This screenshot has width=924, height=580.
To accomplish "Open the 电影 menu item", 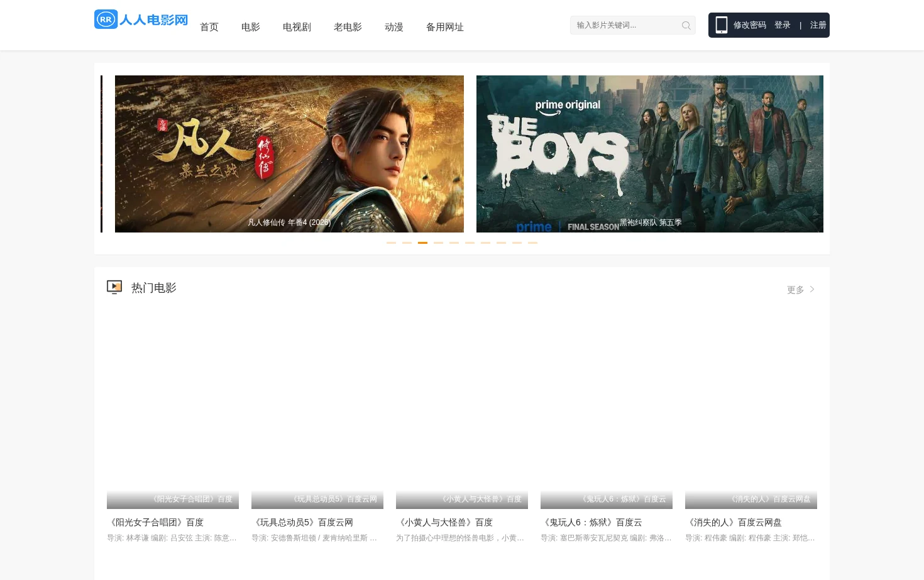I will pos(251,27).
